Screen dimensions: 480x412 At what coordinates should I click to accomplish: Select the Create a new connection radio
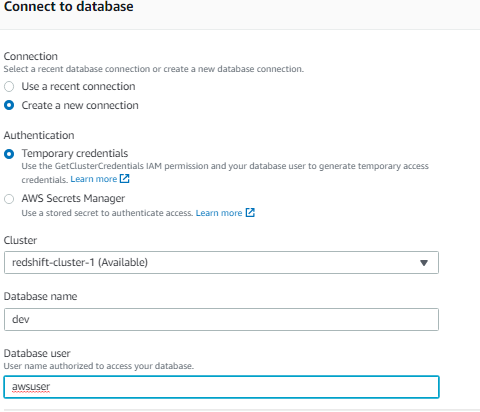(x=9, y=105)
